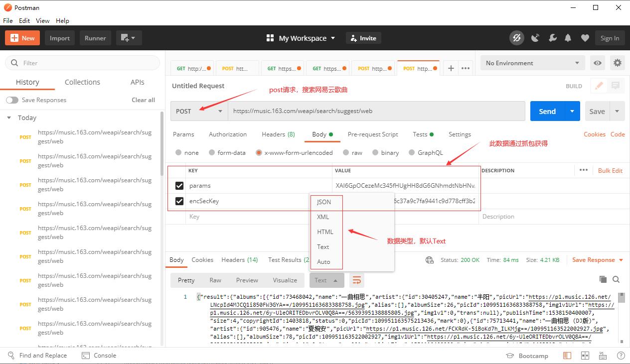Open the File menu
Screen dimensions: 630x364
coord(8,20)
